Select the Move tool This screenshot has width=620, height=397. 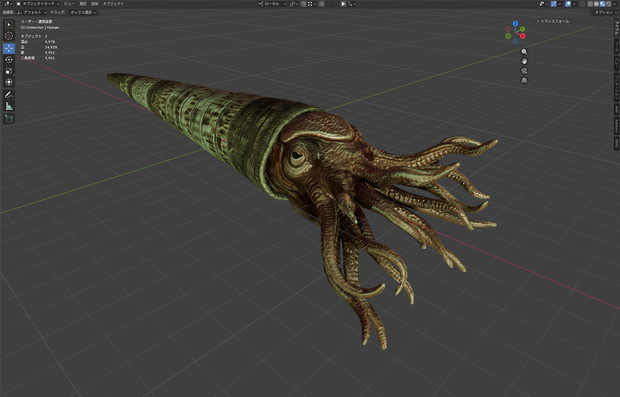click(x=9, y=48)
